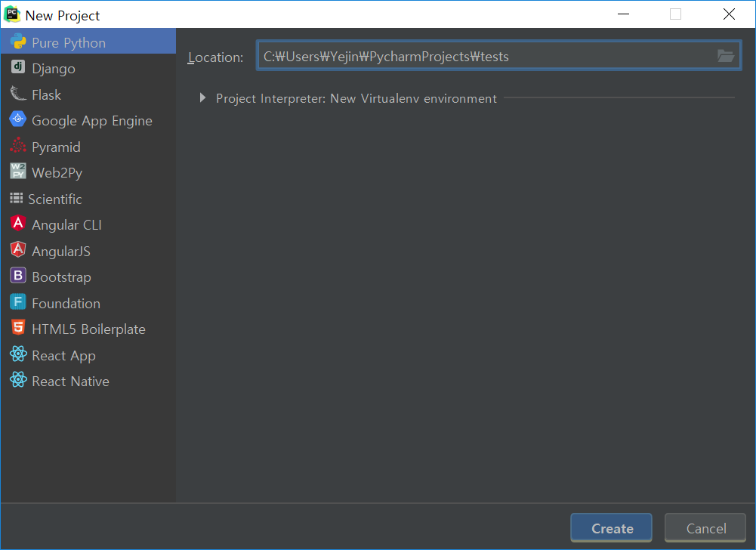Select the Pure Python snake icon
Screen dimensions: 756x550
(x=18, y=42)
